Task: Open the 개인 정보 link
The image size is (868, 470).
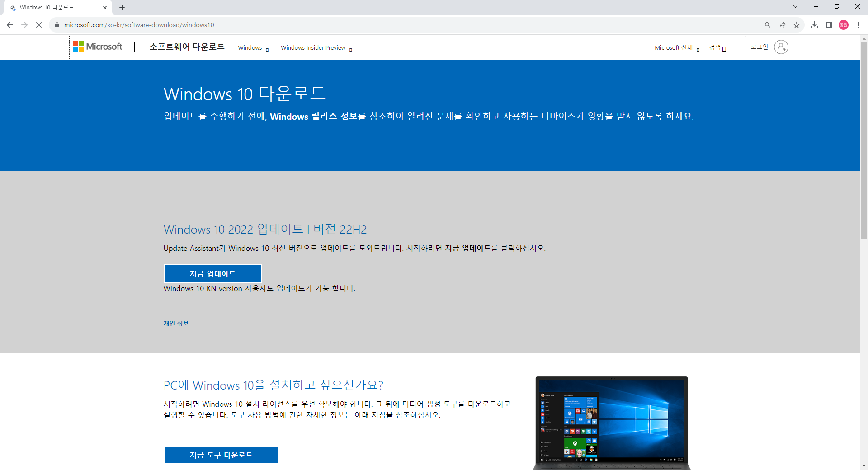Action: tap(176, 324)
